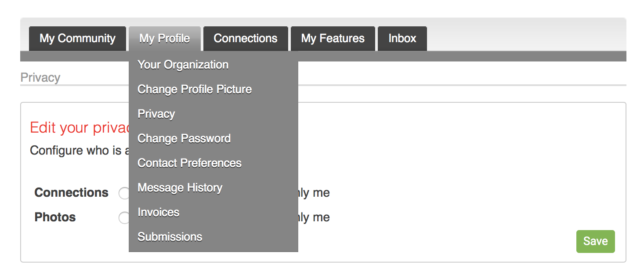Image resolution: width=644 pixels, height=274 pixels.
Task: Click the Photos row label
Action: pos(55,217)
